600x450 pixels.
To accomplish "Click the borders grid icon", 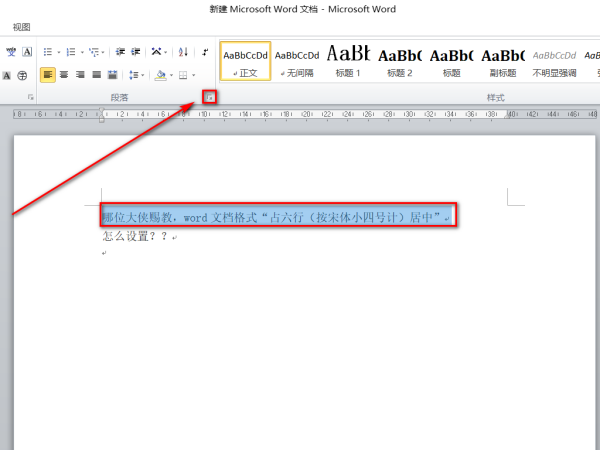I will point(183,75).
